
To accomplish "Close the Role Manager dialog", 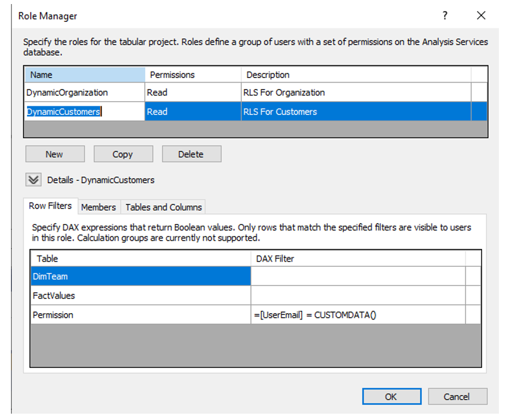I will 481,15.
